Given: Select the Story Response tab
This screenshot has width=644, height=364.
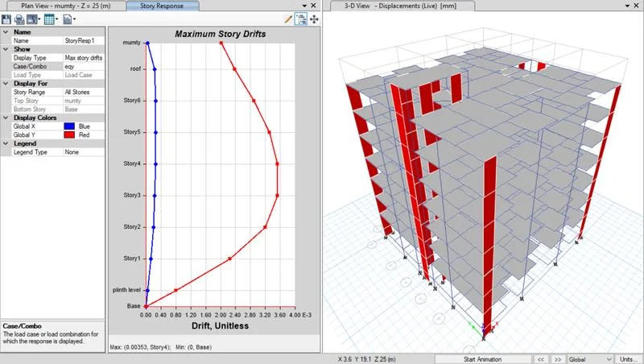Looking at the screenshot, I should pyautogui.click(x=162, y=6).
